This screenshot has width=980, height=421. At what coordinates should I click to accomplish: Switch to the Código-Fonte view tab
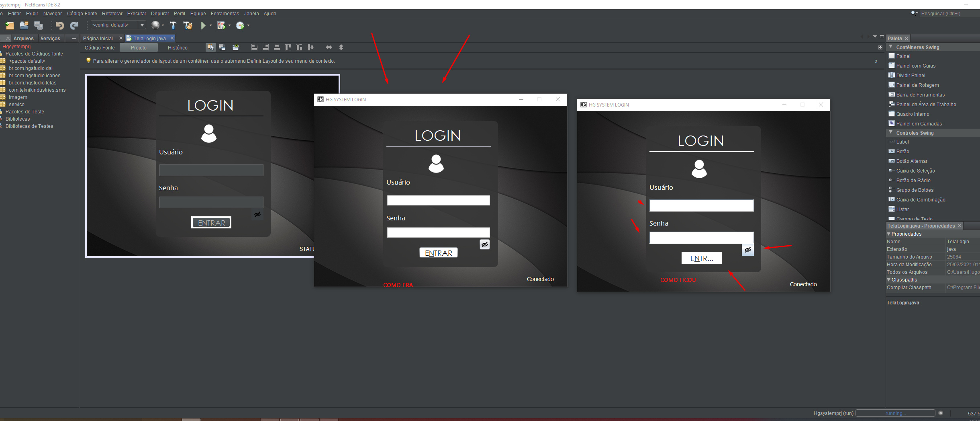[x=100, y=48]
